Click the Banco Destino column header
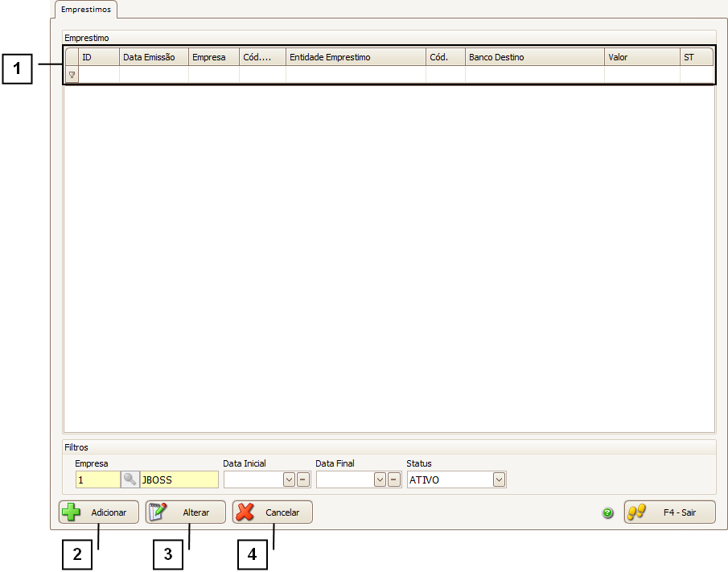Viewport: 728px width, 572px height. [x=533, y=57]
